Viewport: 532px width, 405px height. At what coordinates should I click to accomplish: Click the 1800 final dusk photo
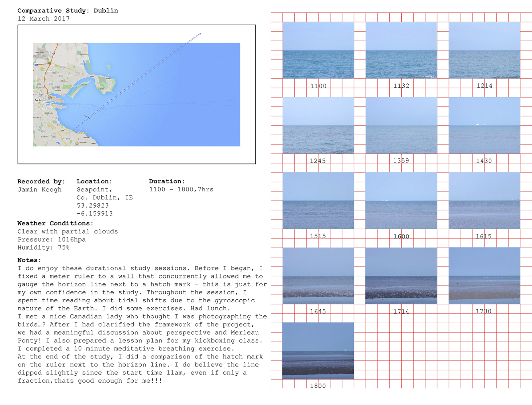[x=318, y=351]
